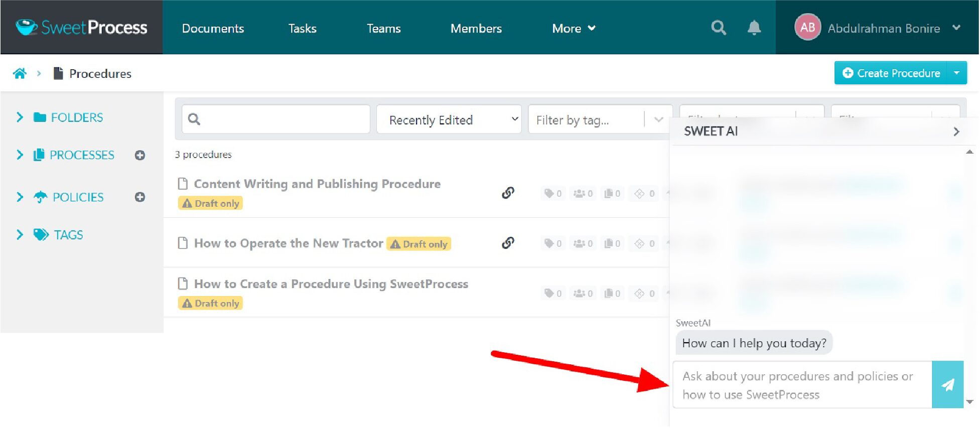Send message with paper plane button

pos(947,385)
